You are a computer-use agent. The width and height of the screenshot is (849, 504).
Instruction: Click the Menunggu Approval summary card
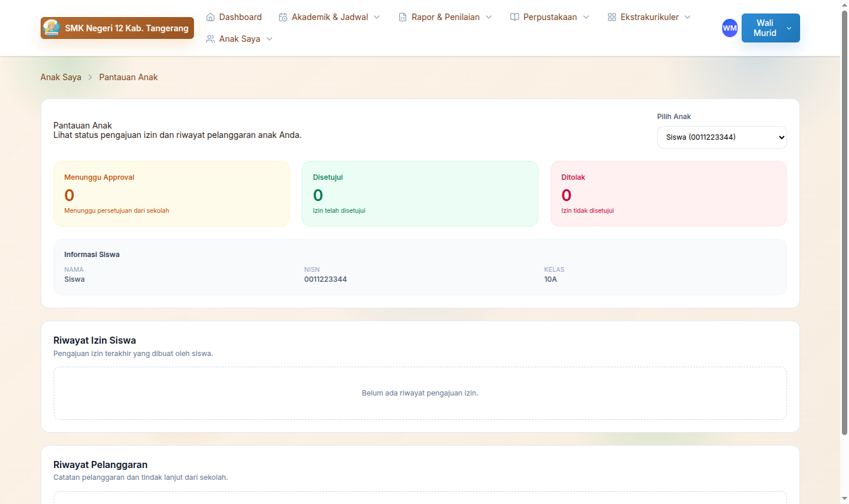(172, 193)
